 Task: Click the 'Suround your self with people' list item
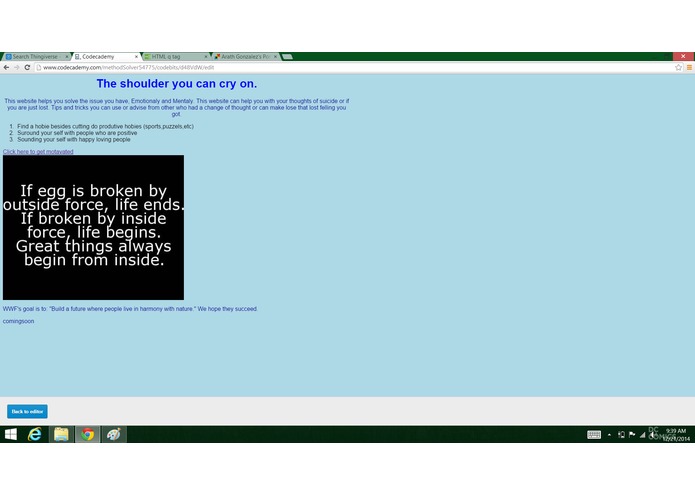pos(77,133)
